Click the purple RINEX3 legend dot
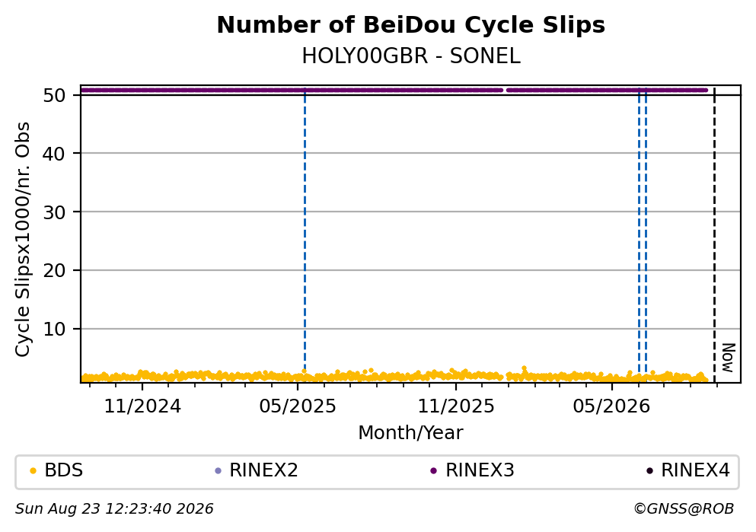 [x=433, y=471]
